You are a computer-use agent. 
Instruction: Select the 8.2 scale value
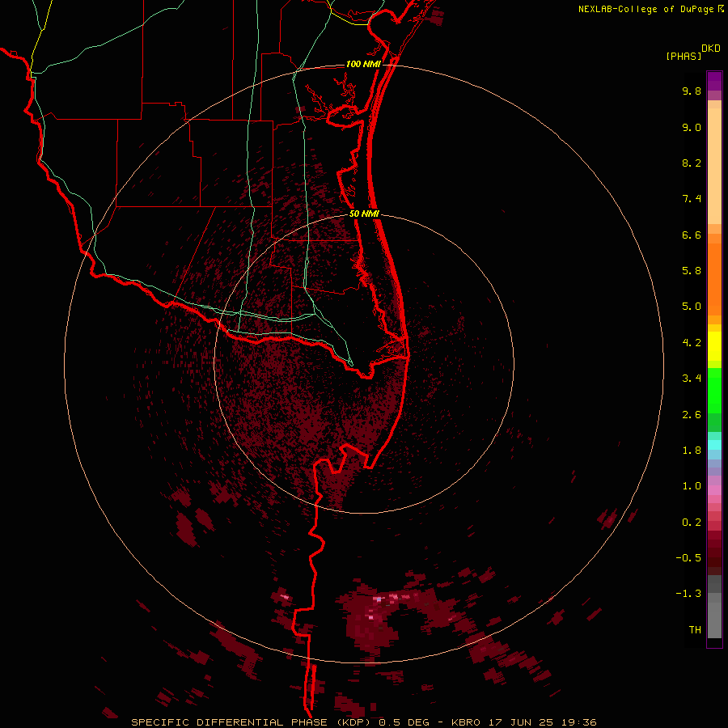point(692,163)
